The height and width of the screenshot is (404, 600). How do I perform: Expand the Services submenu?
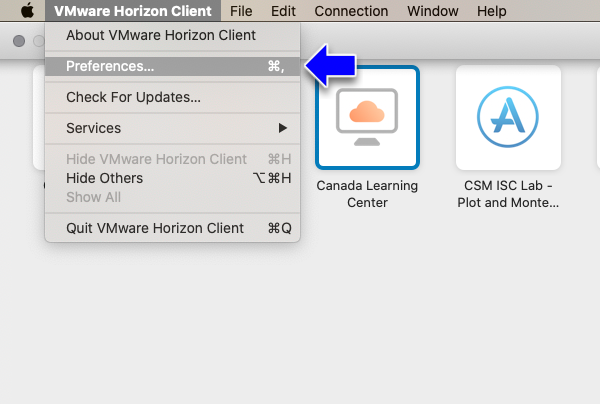pyautogui.click(x=173, y=128)
